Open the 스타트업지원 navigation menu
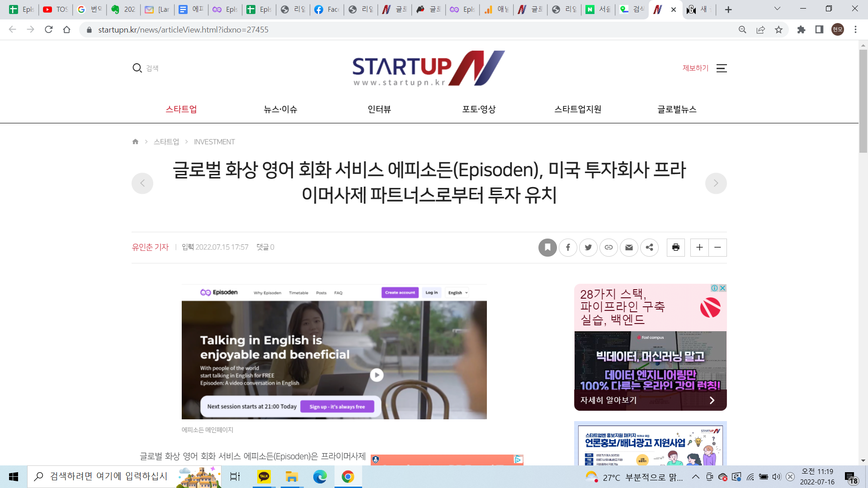Image resolution: width=868 pixels, height=488 pixels. pos(578,109)
